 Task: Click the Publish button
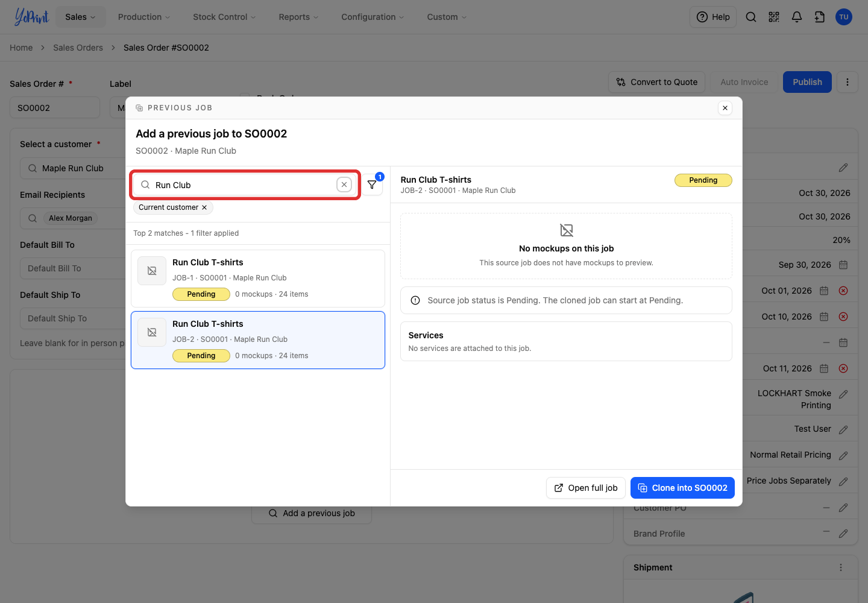pos(807,82)
